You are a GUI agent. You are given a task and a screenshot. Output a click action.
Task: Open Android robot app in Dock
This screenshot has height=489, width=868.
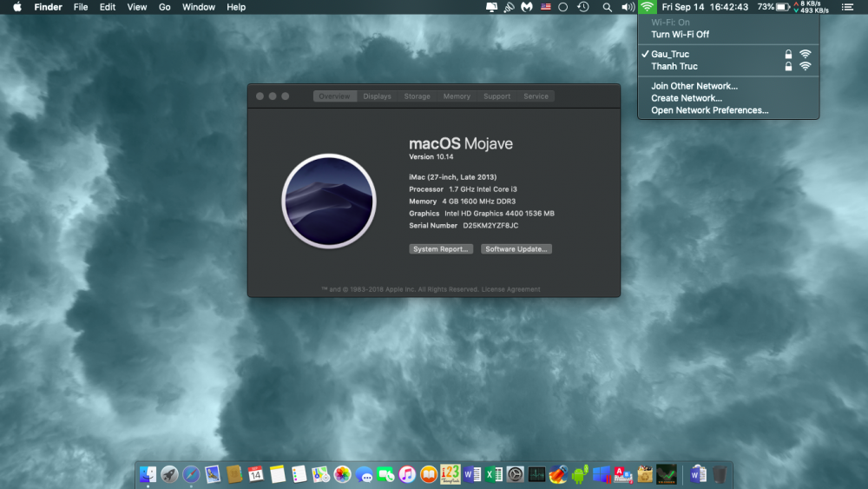(x=580, y=474)
